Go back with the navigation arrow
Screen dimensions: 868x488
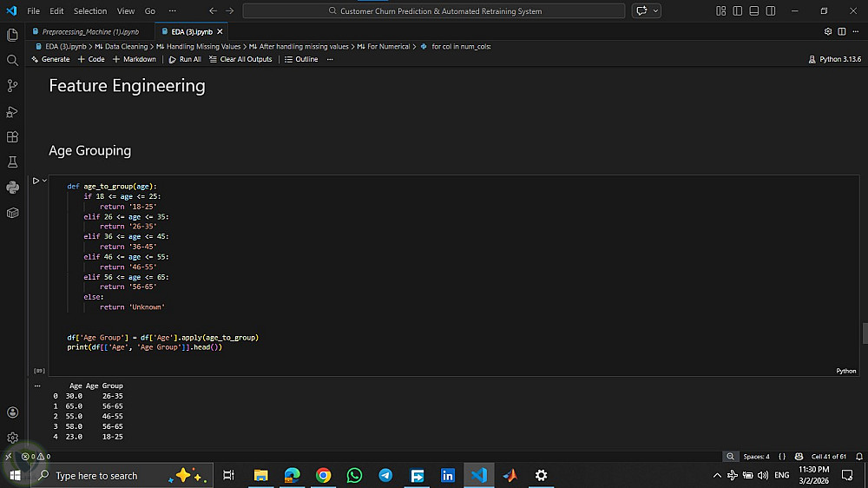pyautogui.click(x=214, y=10)
